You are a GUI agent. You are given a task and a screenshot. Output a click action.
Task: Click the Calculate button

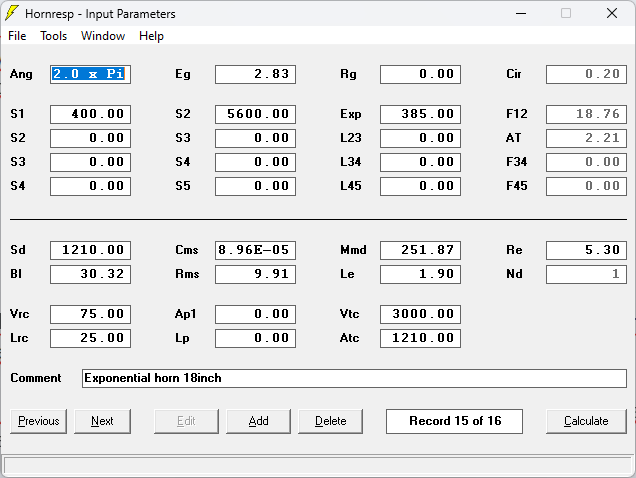pos(586,421)
